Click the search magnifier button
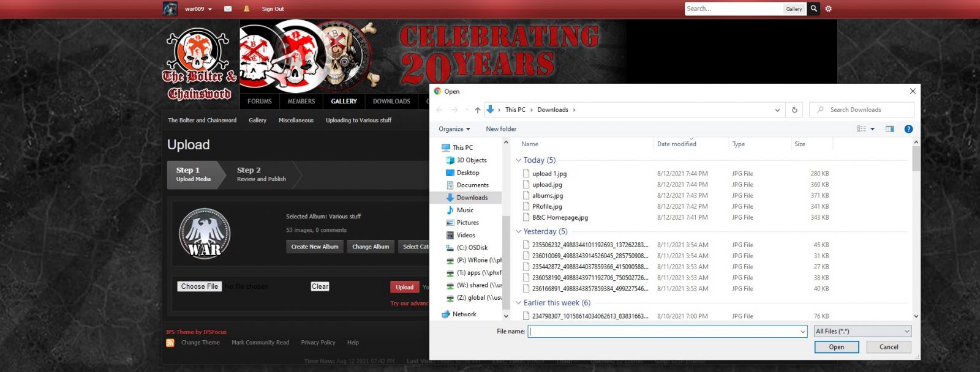This screenshot has width=980, height=372. (813, 9)
